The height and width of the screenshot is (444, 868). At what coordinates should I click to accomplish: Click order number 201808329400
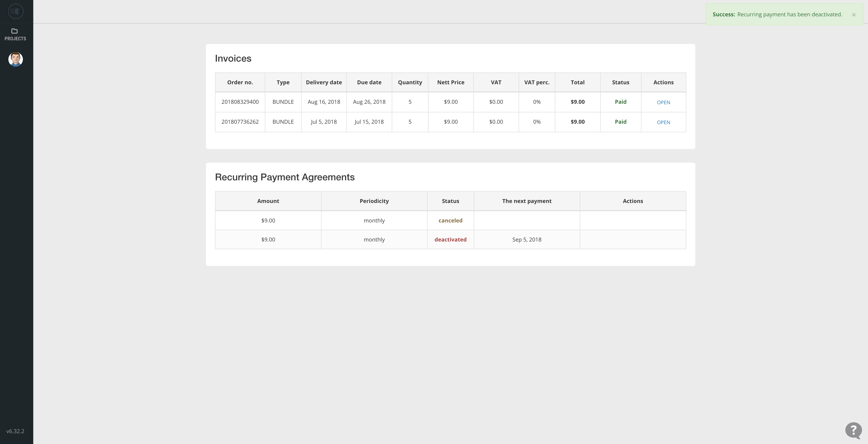coord(240,102)
